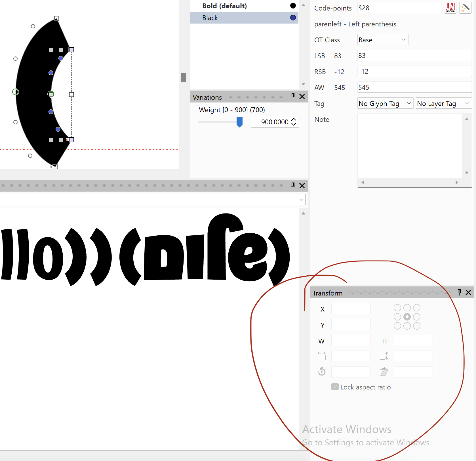Image resolution: width=476 pixels, height=461 pixels.
Task: Click the horizontal scale icon in Transform
Action: [322, 355]
